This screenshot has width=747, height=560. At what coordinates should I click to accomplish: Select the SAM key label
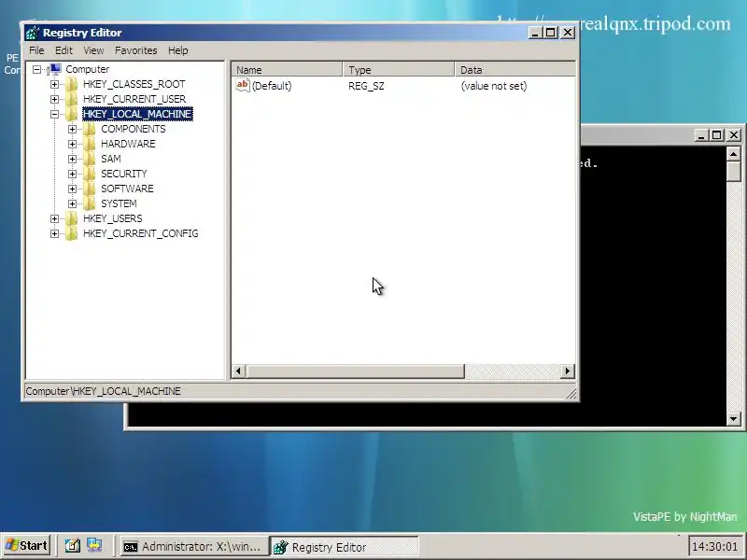click(111, 159)
